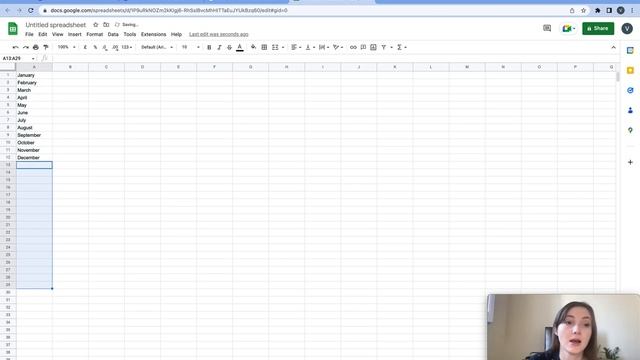
Task: Click the green Share button
Action: coord(598,29)
